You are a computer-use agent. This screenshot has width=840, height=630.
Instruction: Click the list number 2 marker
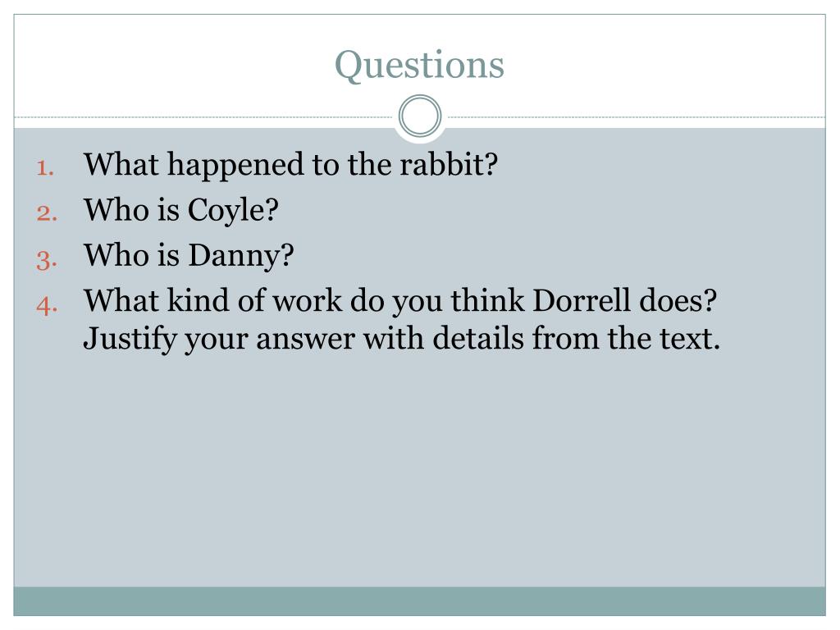point(47,213)
